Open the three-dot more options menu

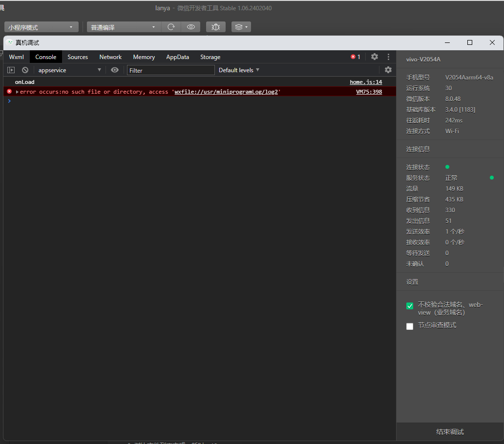click(388, 57)
